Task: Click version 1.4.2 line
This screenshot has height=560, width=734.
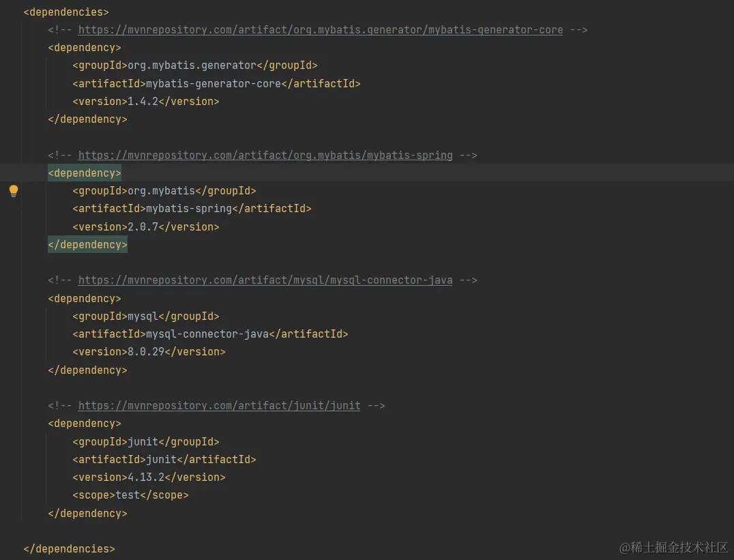Action: tap(145, 102)
